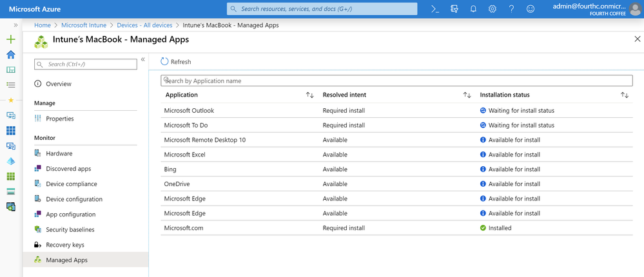Screen dimensions: 644x277
Task: Click the monitor icon just above the blue diamond
Action: click(x=11, y=146)
